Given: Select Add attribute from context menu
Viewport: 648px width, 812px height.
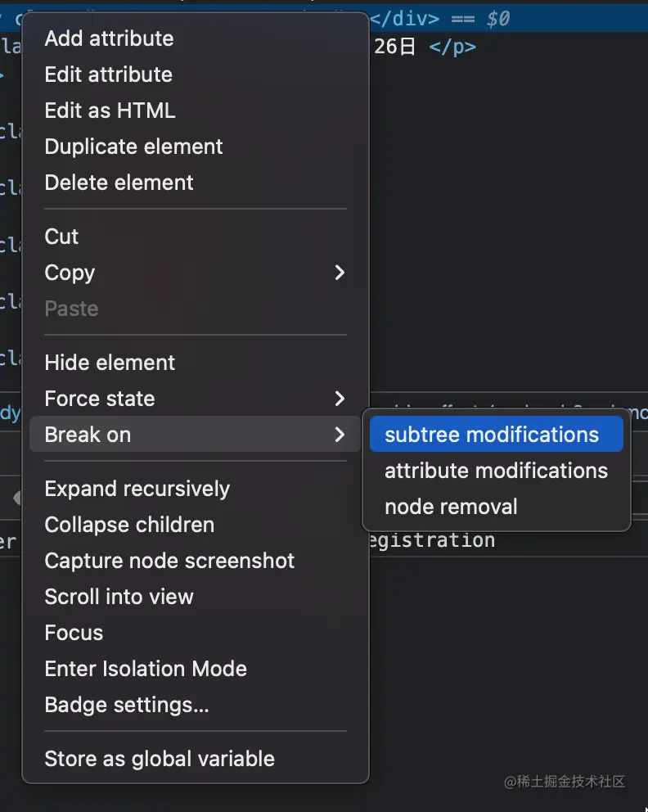Looking at the screenshot, I should (x=109, y=38).
